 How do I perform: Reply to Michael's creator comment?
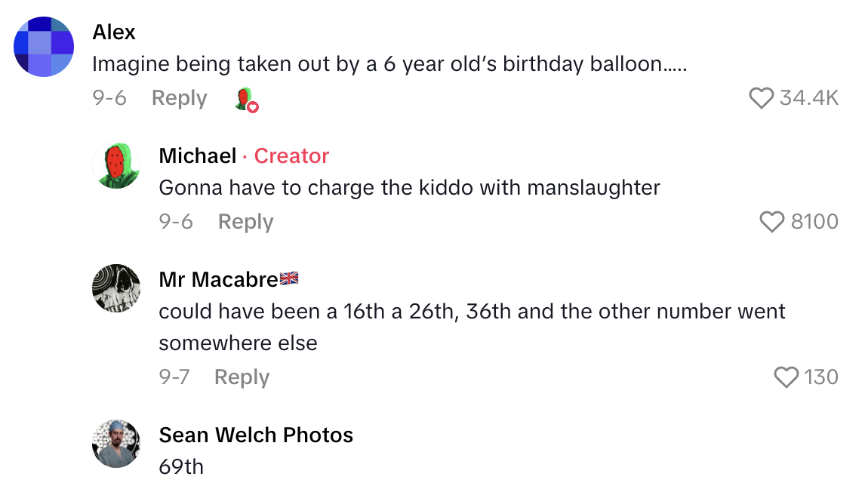pos(245,222)
